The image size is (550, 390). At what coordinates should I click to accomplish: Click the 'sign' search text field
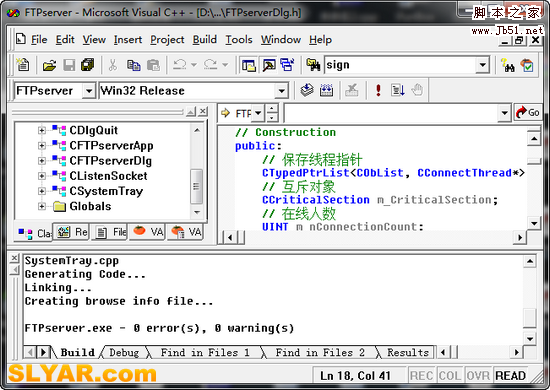tap(400, 65)
